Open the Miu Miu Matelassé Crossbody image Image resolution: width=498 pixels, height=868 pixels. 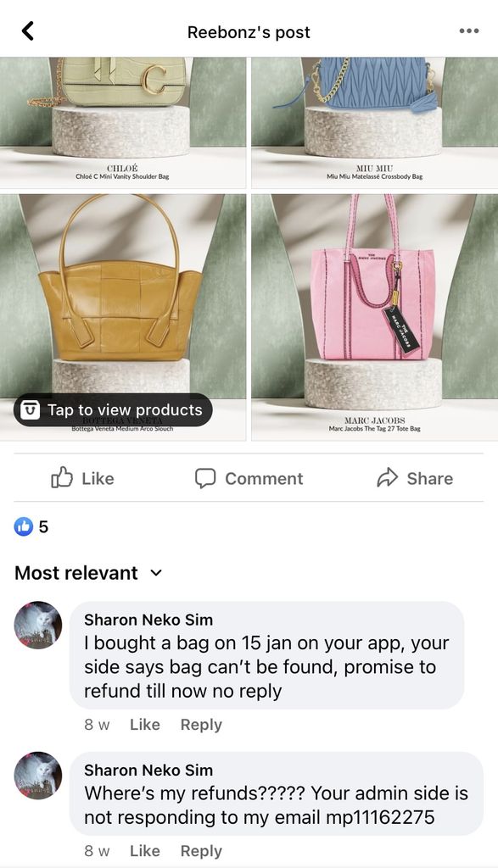coord(374,122)
